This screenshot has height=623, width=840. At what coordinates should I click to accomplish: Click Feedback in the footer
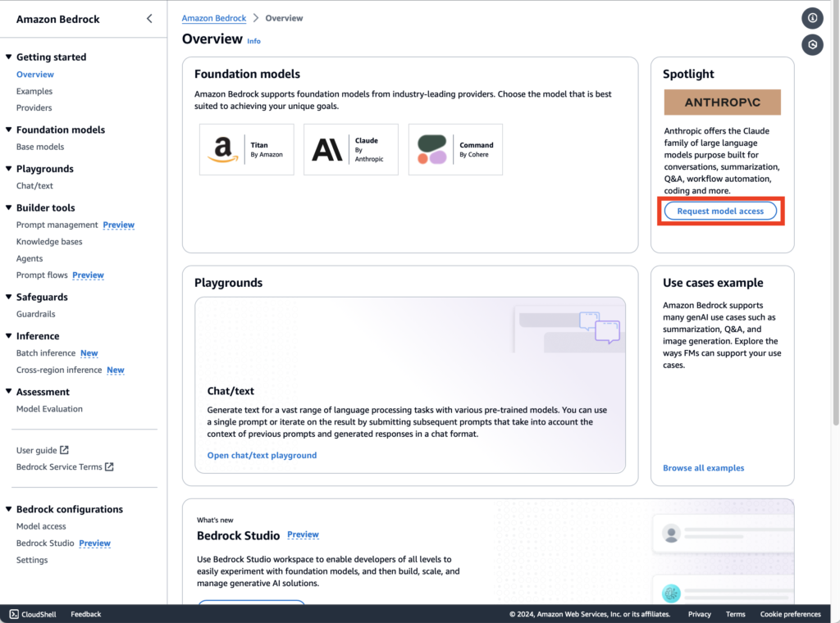pyautogui.click(x=85, y=615)
